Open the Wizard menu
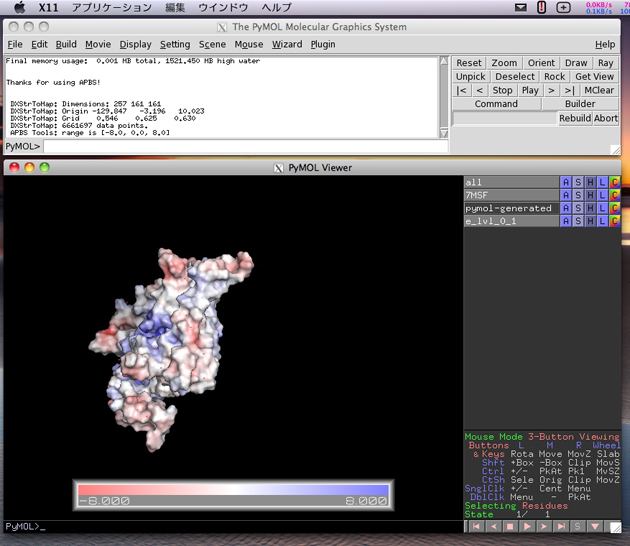The image size is (630, 546). click(287, 44)
